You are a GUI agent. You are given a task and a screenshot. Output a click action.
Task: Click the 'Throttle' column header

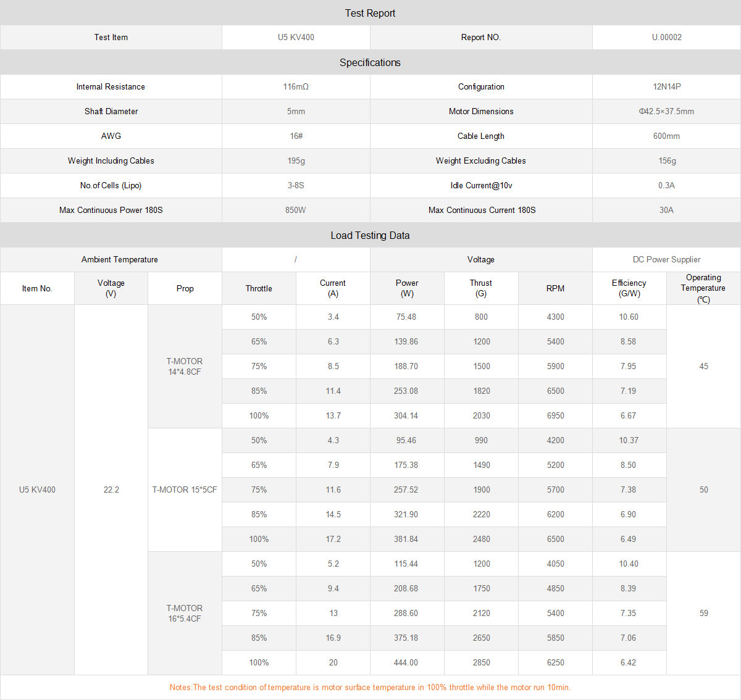point(259,288)
